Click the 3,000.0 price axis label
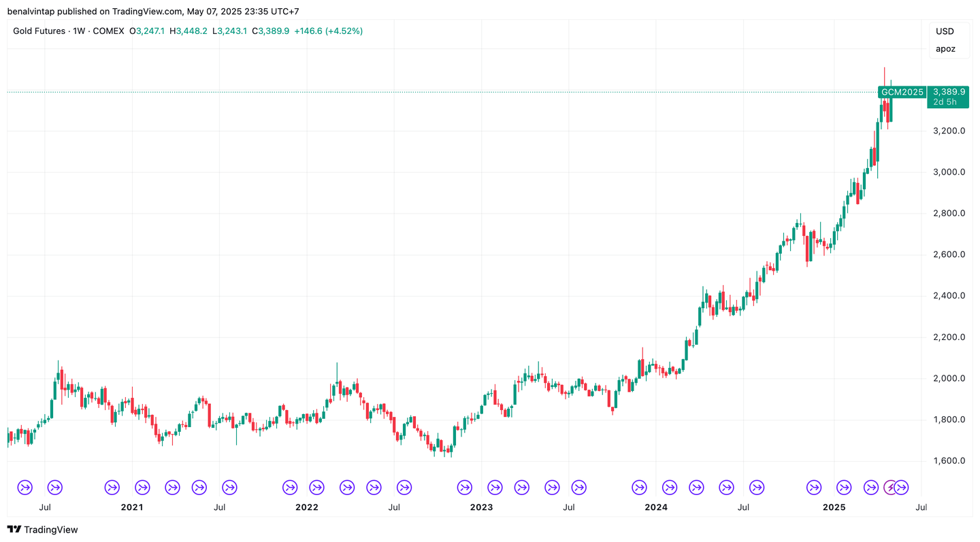The height and width of the screenshot is (542, 980). click(x=949, y=172)
